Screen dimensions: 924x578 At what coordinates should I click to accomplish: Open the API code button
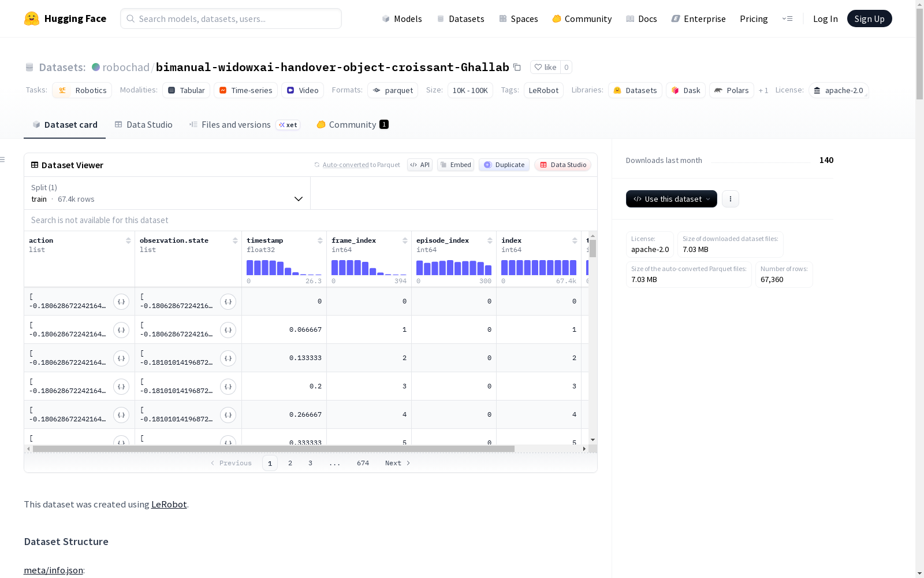[x=420, y=165]
